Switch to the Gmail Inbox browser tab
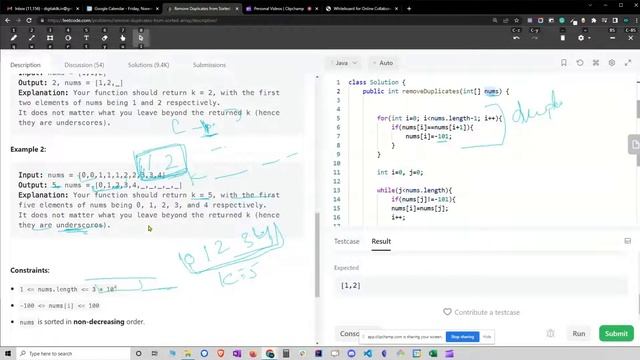640x360 pixels. tap(43, 8)
